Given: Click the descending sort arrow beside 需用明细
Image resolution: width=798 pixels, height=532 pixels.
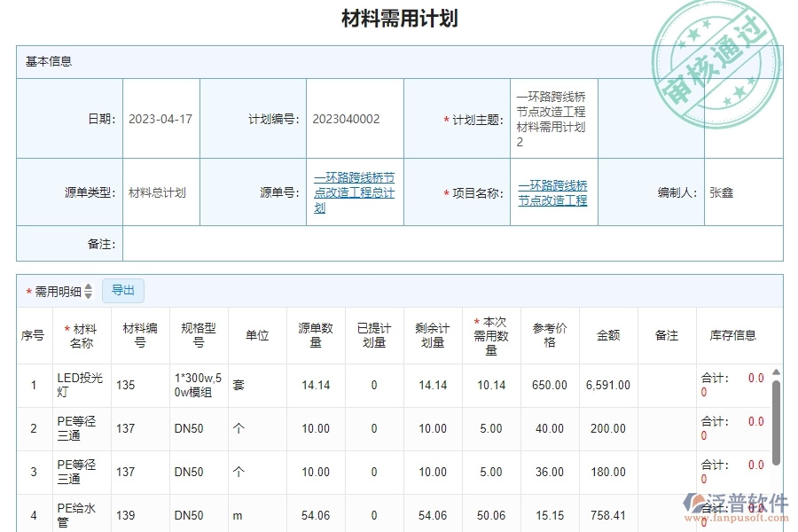Looking at the screenshot, I should [x=88, y=294].
